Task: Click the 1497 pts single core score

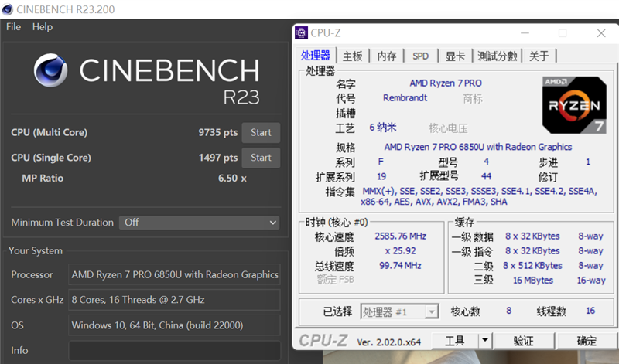Action: pyautogui.click(x=218, y=158)
